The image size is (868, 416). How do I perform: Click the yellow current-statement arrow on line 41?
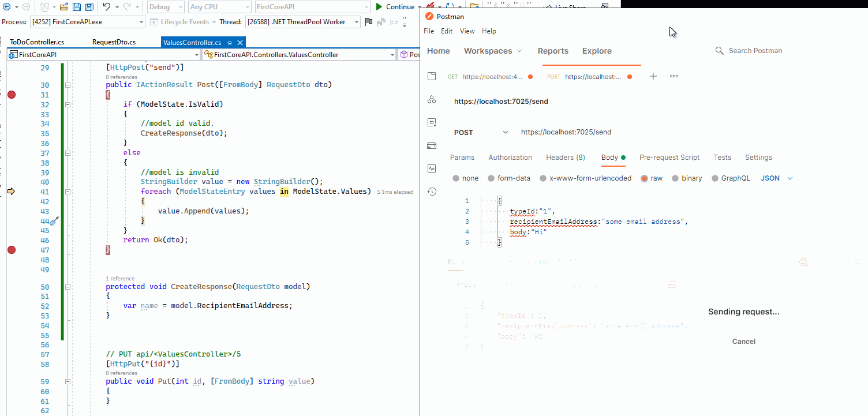(x=11, y=191)
